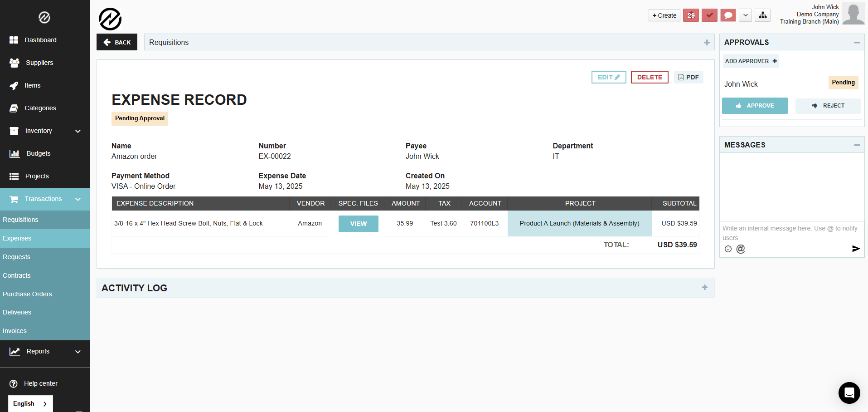Reject the expense
868x412 pixels.
pos(828,106)
